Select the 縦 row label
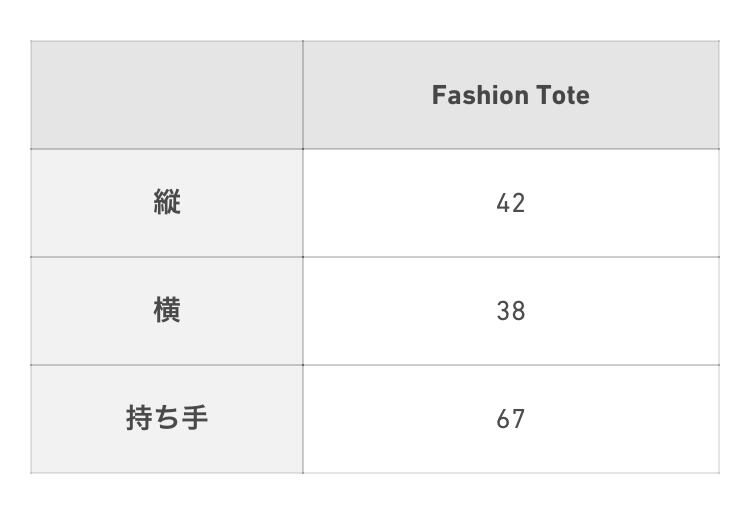 (x=167, y=203)
